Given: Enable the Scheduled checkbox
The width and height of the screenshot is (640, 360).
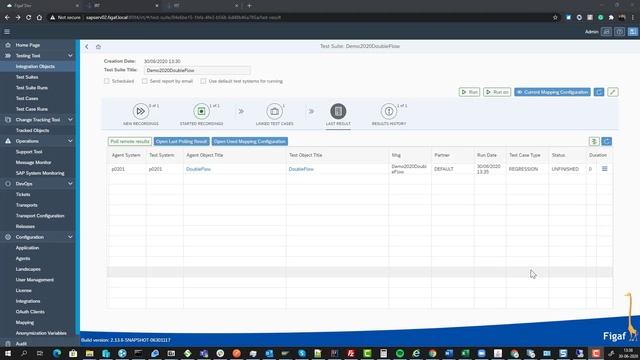Looking at the screenshot, I should (107, 81).
